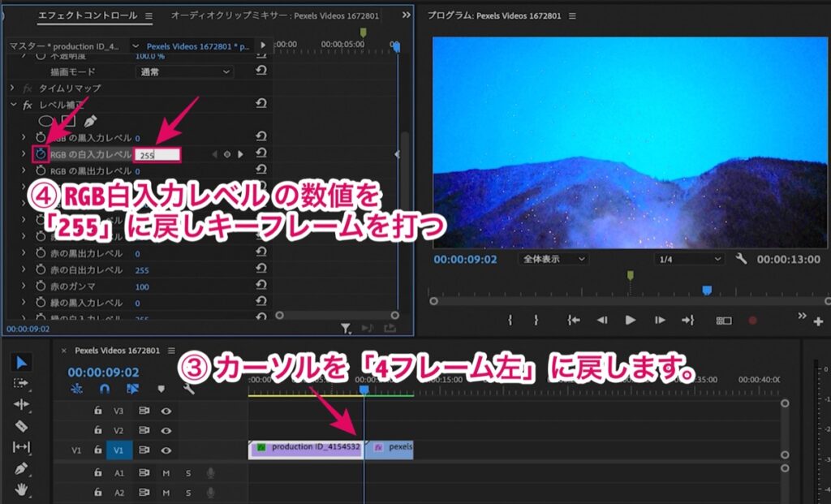Open the 描画モード 通常 dropdown

point(184,71)
